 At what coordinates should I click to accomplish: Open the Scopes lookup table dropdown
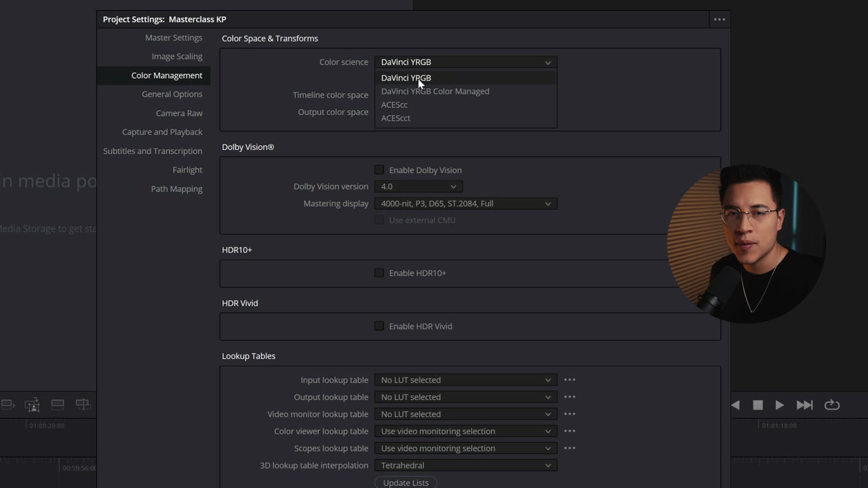tap(466, 448)
